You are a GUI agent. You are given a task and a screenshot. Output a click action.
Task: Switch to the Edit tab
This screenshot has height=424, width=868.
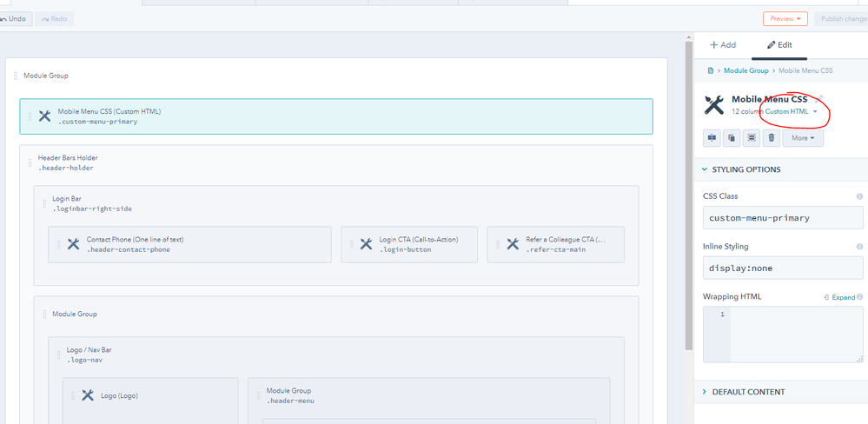coord(779,45)
